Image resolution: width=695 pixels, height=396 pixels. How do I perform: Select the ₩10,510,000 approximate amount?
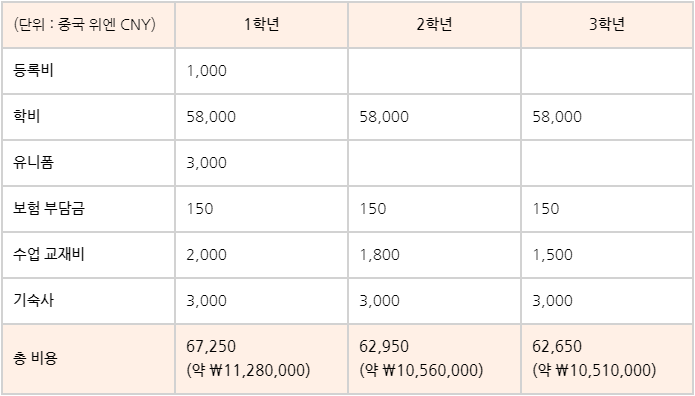tap(605, 370)
